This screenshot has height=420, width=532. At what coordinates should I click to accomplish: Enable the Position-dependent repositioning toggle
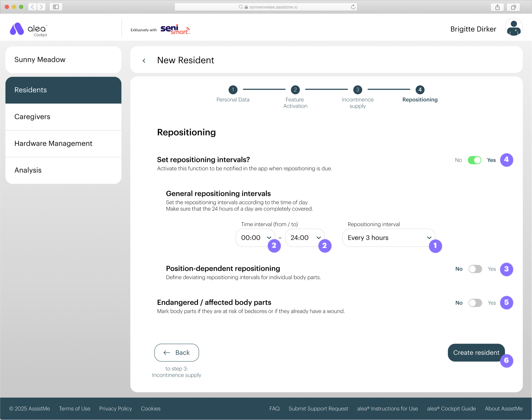(475, 269)
